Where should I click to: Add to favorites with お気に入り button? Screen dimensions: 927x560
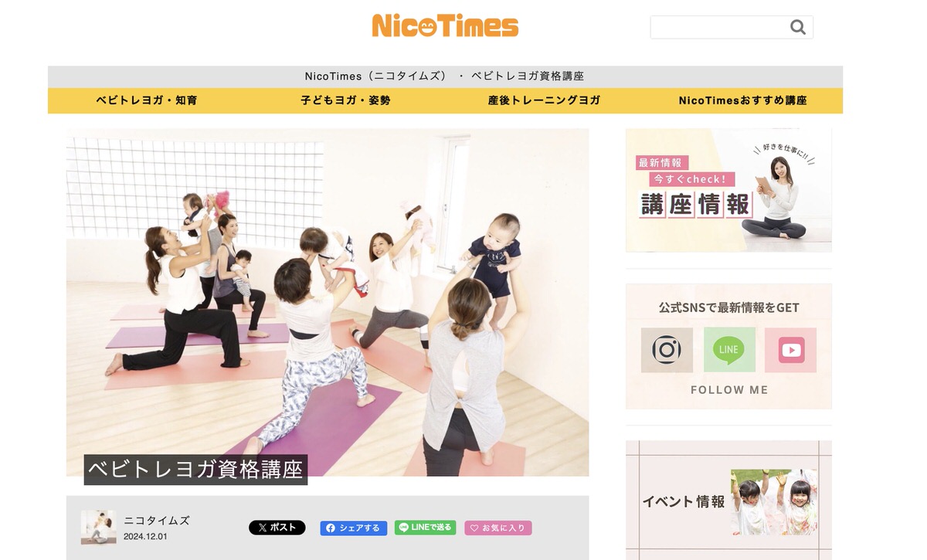[x=498, y=528]
